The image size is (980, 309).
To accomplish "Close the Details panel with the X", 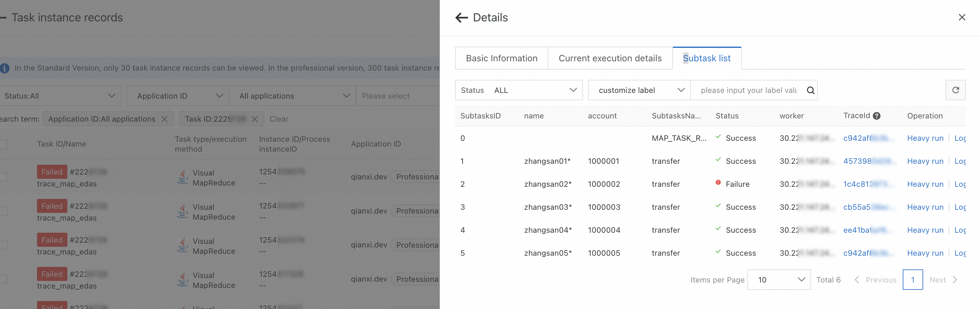I will (962, 18).
